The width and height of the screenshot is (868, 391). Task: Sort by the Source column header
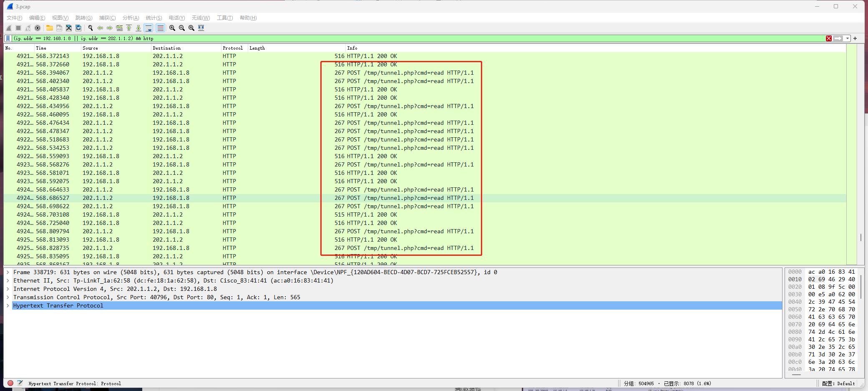(116, 48)
